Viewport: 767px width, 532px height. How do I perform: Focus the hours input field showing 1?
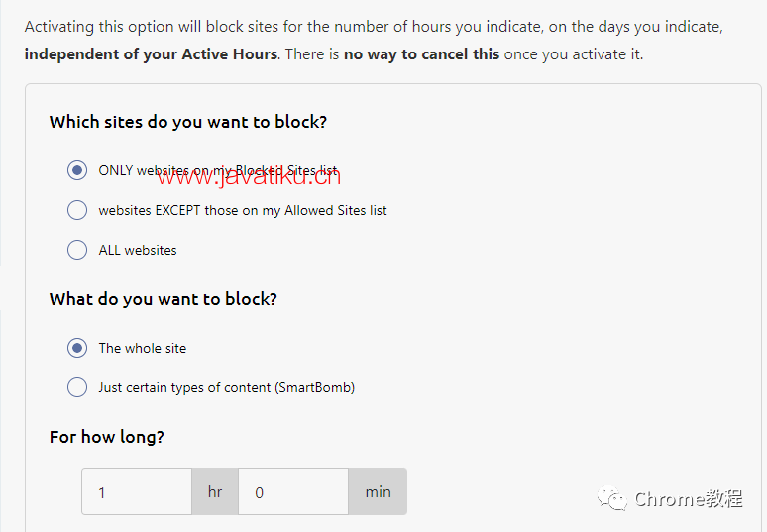point(137,491)
